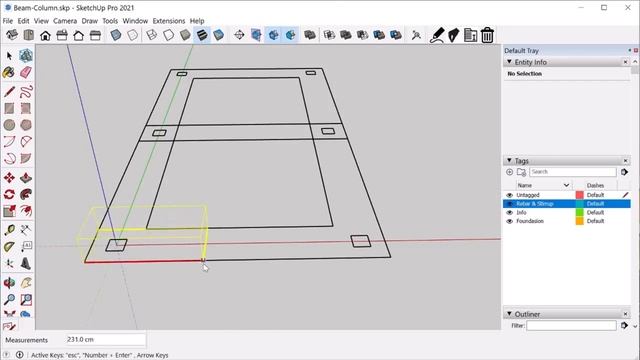Select the Foundasion tag row

point(567,221)
